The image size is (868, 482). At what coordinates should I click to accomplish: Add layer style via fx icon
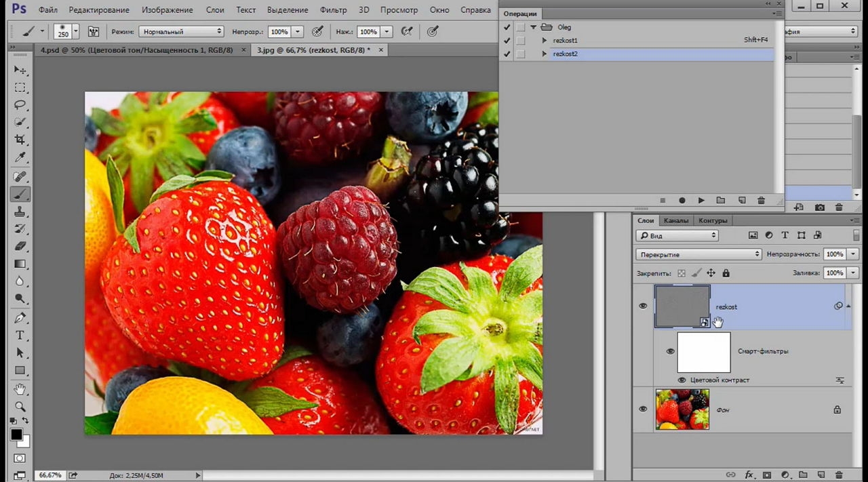coord(749,475)
